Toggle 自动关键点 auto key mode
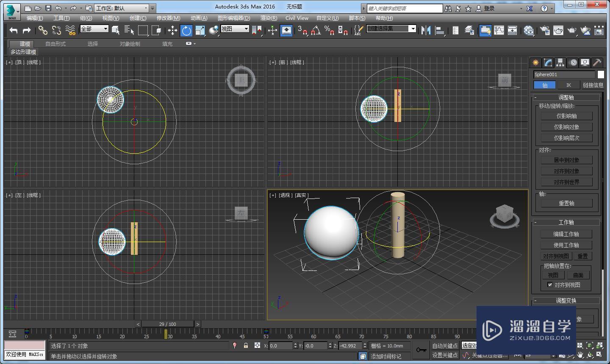Screen dimensions: 610x364 (x=445, y=346)
